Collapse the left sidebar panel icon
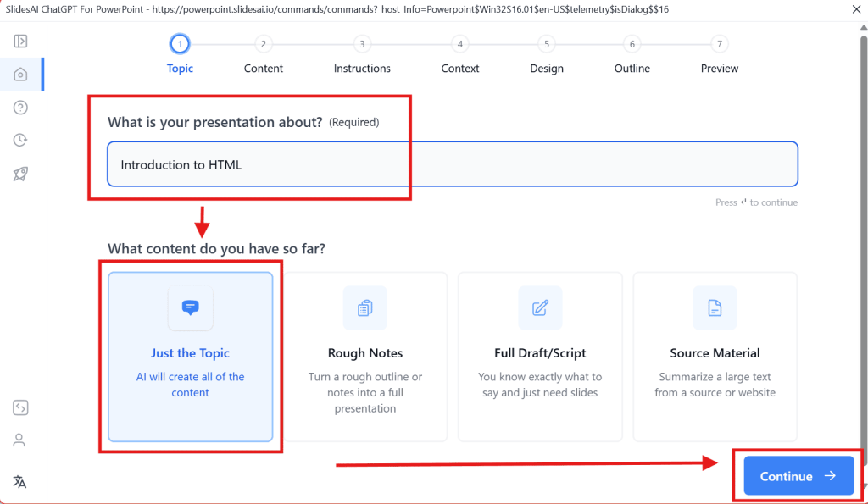This screenshot has height=504, width=868. click(x=20, y=41)
